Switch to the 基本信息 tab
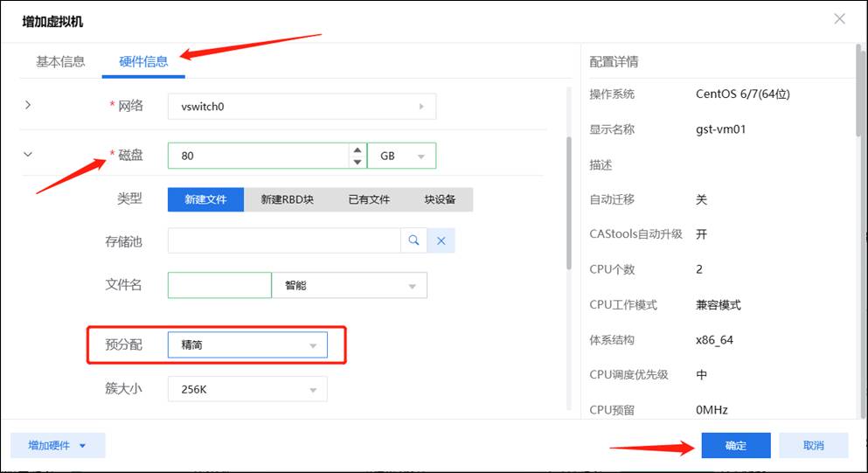 coord(60,62)
